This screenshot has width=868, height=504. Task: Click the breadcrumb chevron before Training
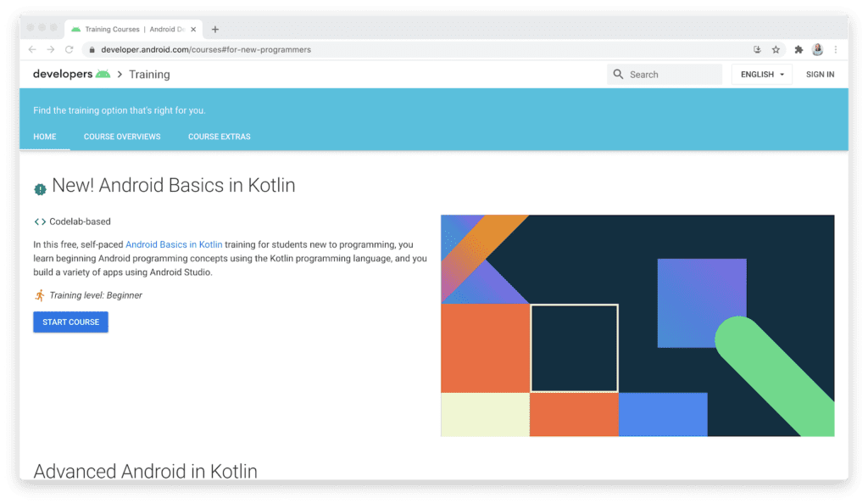click(120, 74)
